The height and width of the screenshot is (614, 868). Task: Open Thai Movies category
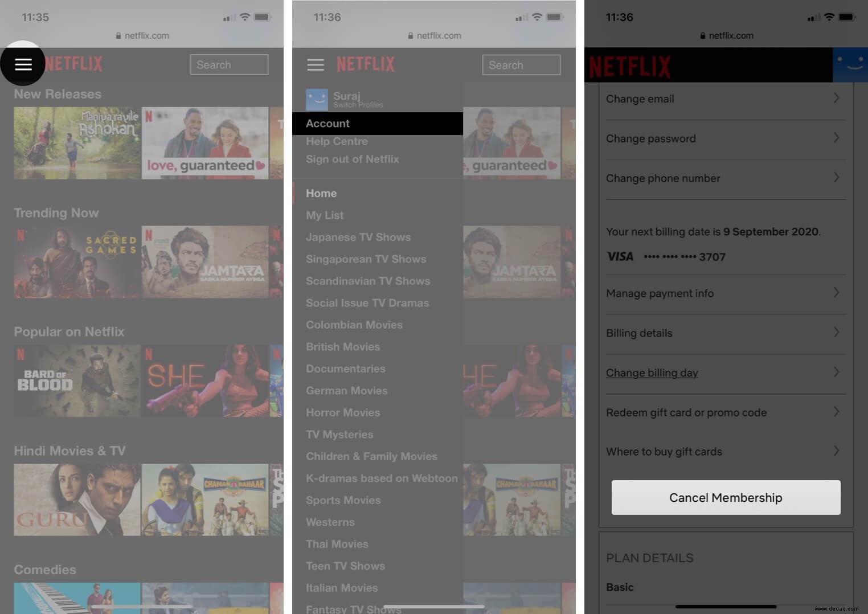pos(337,544)
